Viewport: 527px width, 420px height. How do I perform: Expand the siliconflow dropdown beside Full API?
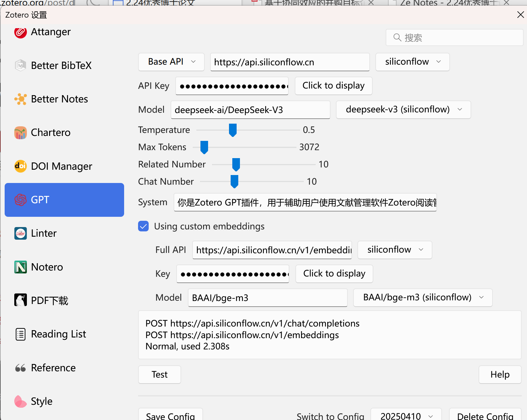[x=395, y=250]
